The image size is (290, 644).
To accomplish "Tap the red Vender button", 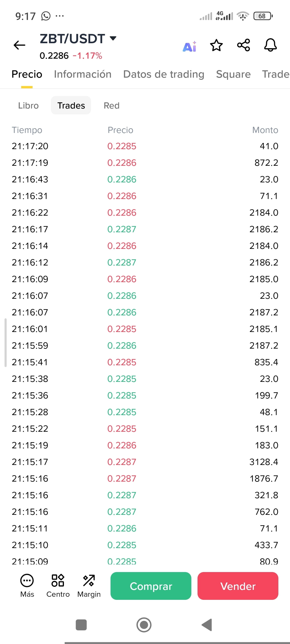I will 238,586.
